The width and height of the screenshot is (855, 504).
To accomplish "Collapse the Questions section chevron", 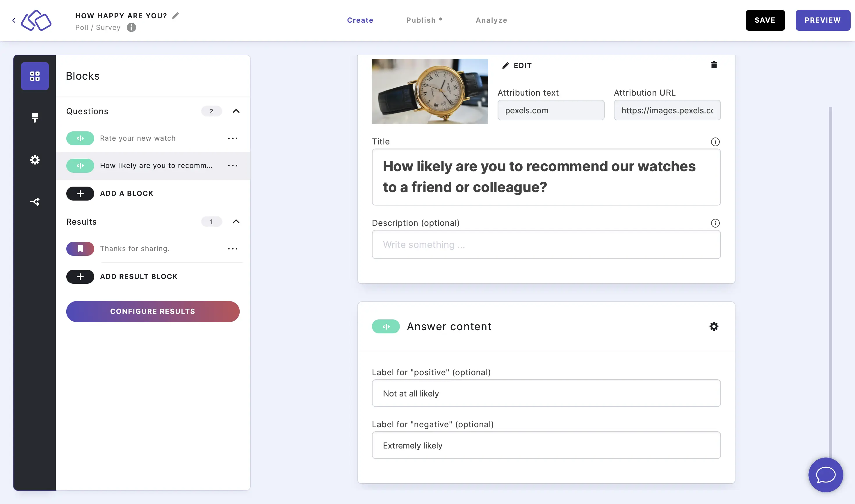I will coord(236,111).
